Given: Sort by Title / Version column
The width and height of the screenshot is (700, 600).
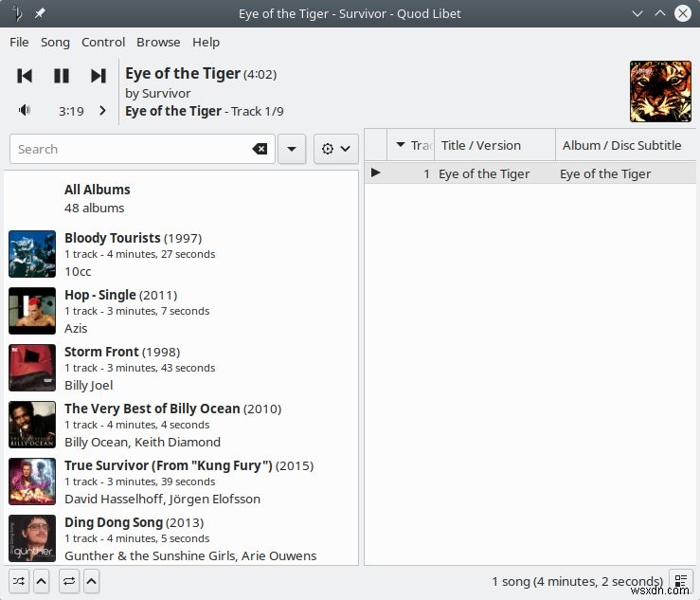Looking at the screenshot, I should coord(494,145).
